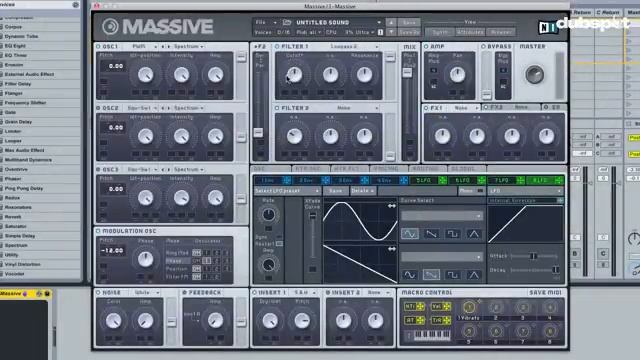Toggle OSC3 on/off power button

(98, 169)
